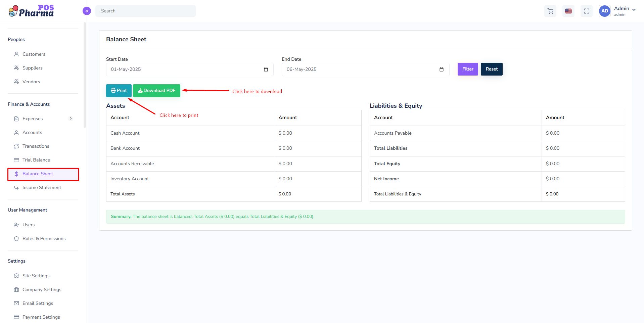Click the Total Liabilities & Equity row label

[398, 194]
